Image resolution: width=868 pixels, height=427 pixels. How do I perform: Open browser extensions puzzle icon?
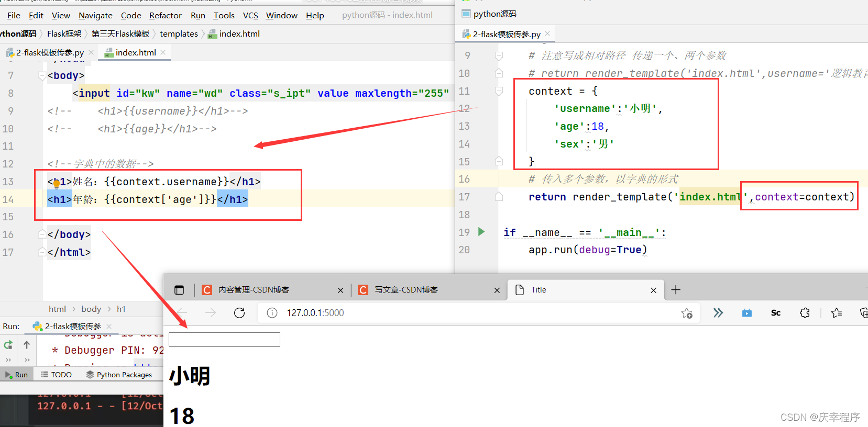[x=805, y=313]
